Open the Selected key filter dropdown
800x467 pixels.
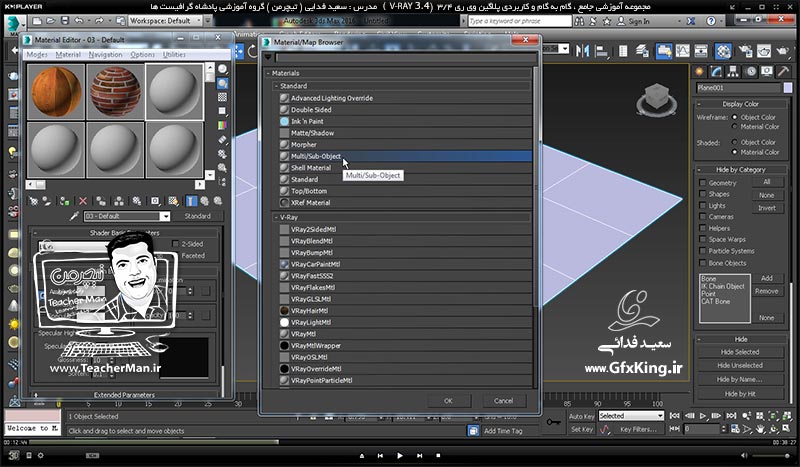coord(631,416)
